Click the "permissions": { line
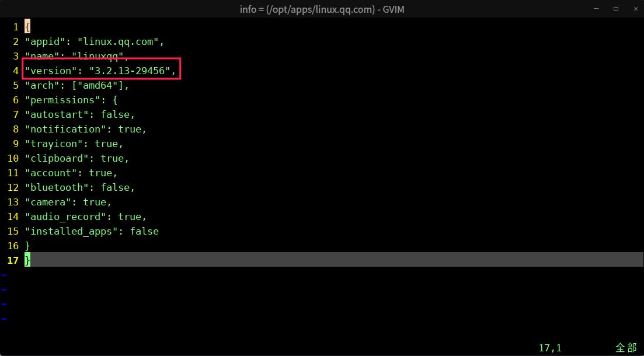 coord(71,100)
